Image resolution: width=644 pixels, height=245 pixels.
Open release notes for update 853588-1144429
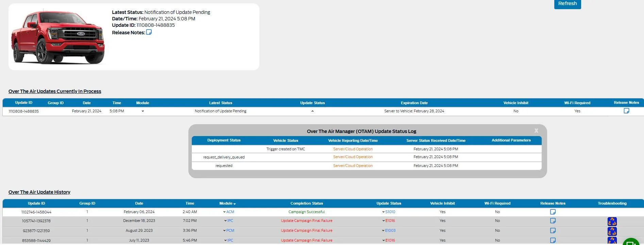pyautogui.click(x=553, y=240)
